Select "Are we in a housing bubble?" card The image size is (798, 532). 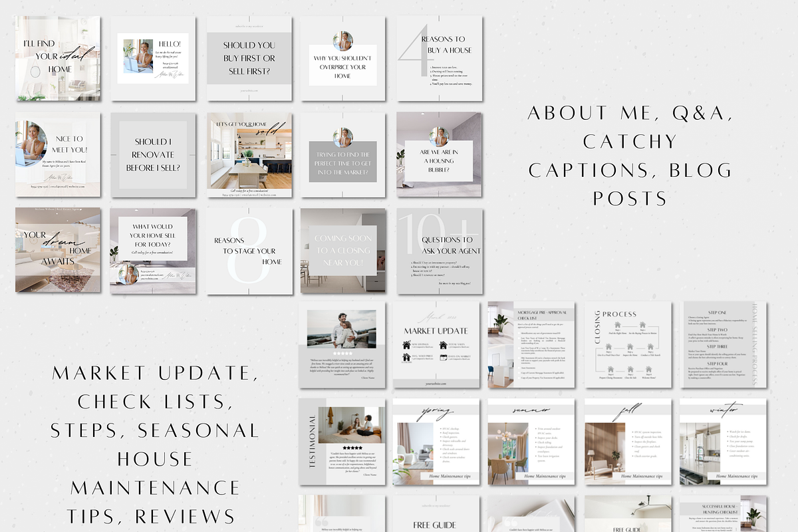(x=440, y=154)
